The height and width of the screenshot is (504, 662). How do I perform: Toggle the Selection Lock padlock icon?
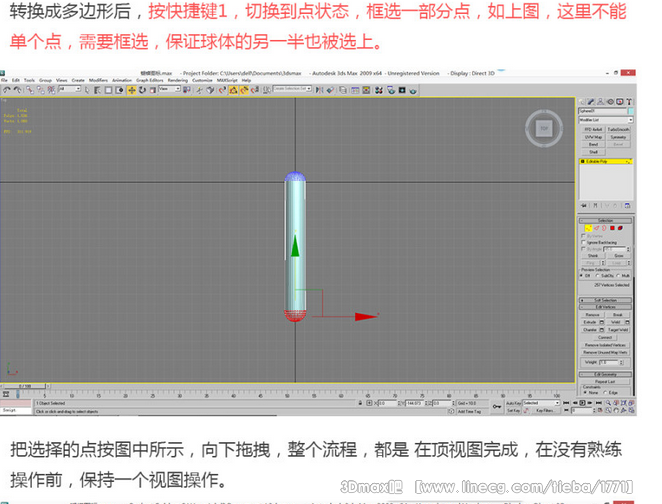[x=360, y=403]
